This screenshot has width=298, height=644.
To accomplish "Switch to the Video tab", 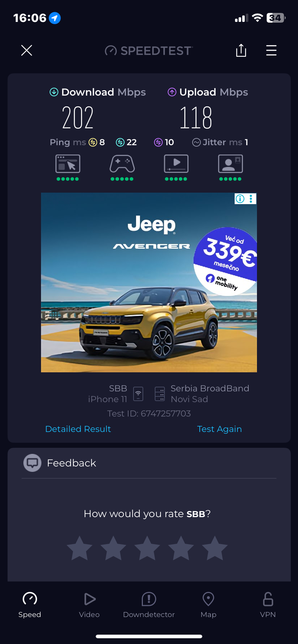I will point(89,605).
